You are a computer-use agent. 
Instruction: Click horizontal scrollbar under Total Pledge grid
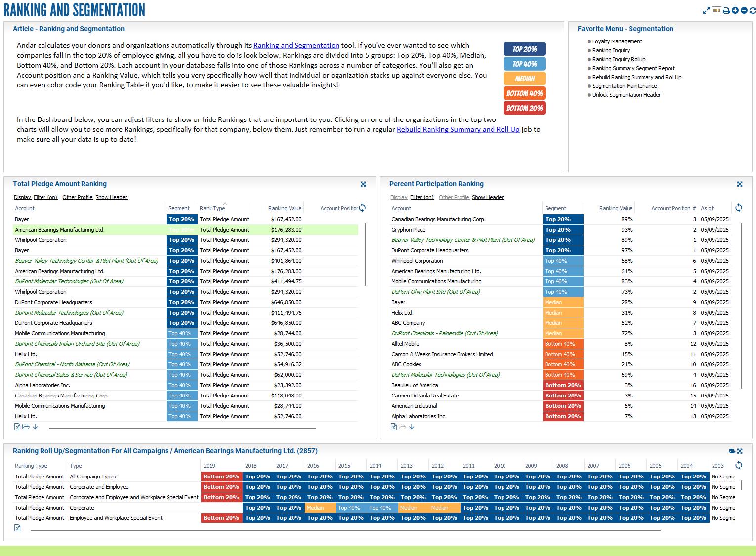click(x=182, y=429)
